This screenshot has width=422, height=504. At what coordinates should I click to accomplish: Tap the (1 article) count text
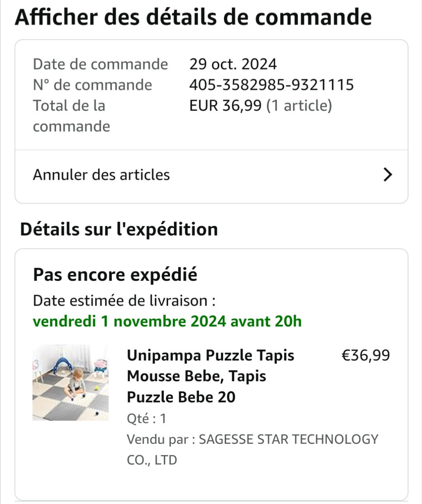click(299, 106)
